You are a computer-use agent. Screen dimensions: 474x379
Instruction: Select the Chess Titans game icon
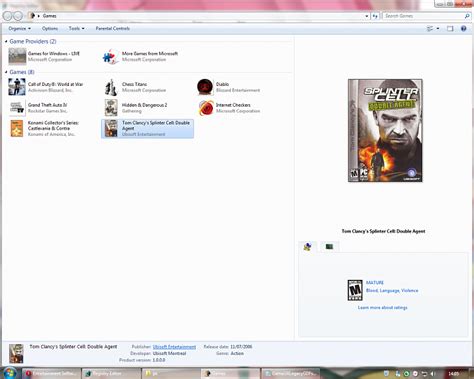tap(111, 87)
